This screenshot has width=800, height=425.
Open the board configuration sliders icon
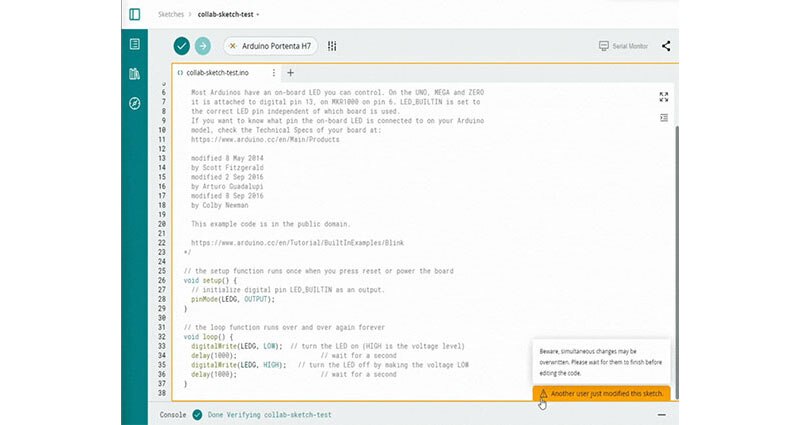click(x=332, y=46)
